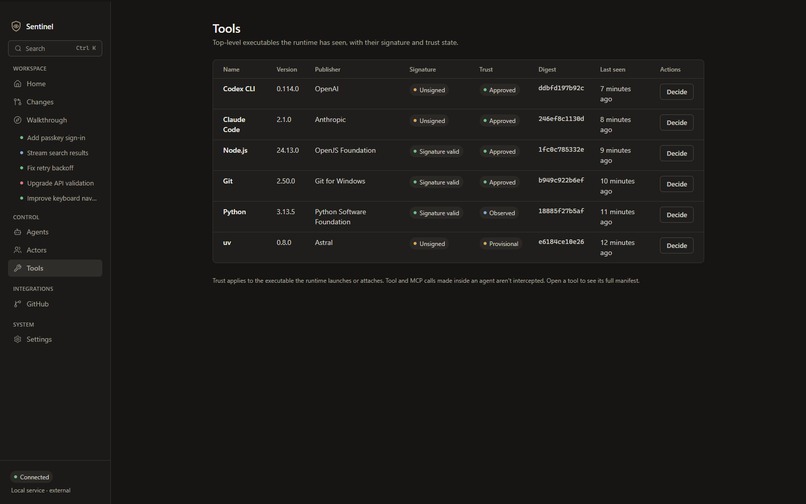
Task: Click the Home house icon
Action: click(x=17, y=83)
